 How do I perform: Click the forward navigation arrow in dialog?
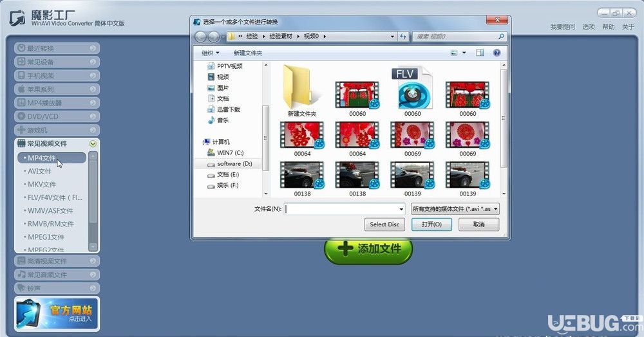pyautogui.click(x=214, y=37)
